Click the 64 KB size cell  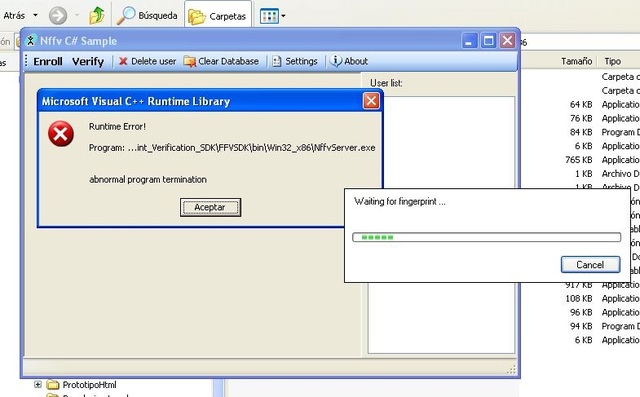pyautogui.click(x=581, y=104)
